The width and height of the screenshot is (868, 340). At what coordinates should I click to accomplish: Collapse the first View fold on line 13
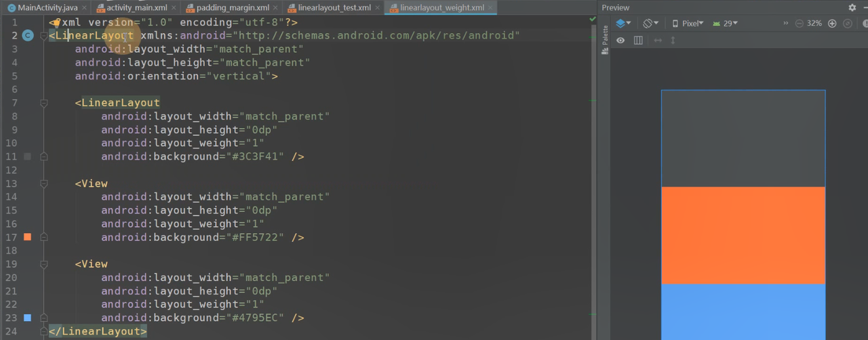(43, 184)
